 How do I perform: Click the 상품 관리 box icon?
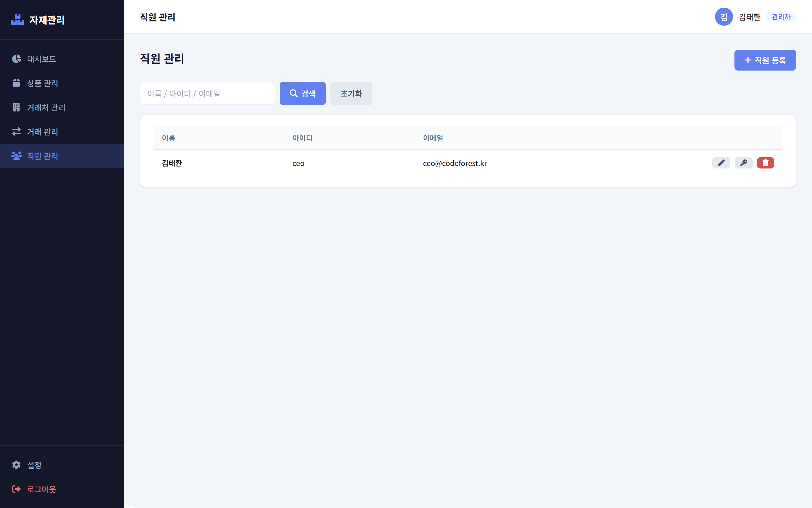pyautogui.click(x=16, y=83)
